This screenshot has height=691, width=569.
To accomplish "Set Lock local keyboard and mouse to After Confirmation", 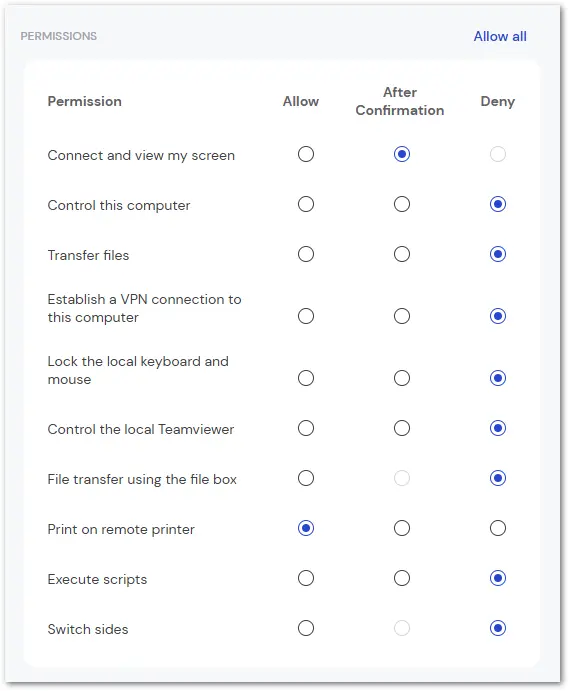I will click(x=402, y=378).
